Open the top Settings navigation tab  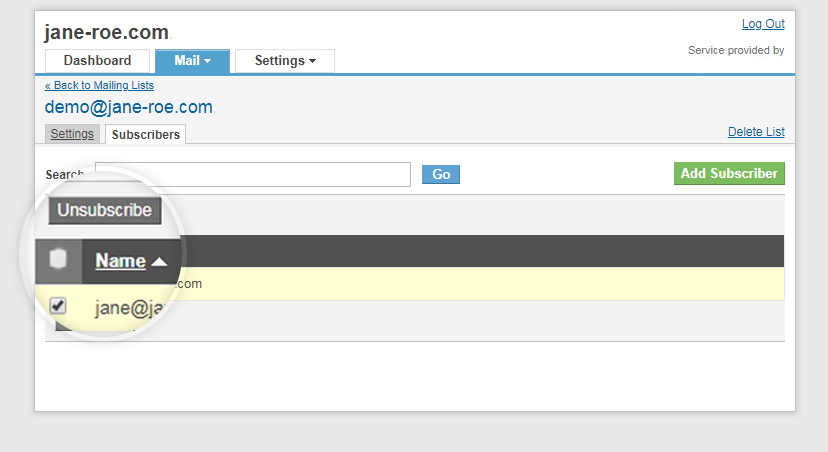(285, 61)
